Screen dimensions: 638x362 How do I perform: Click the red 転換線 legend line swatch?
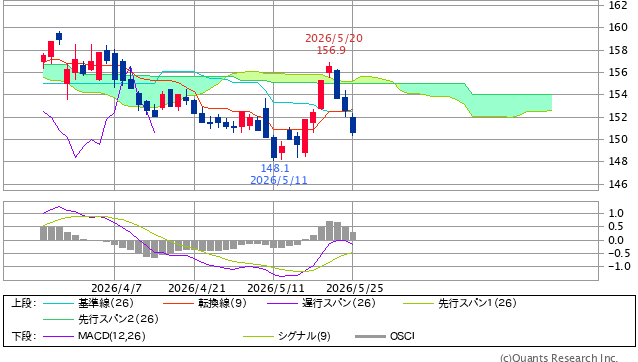point(178,303)
